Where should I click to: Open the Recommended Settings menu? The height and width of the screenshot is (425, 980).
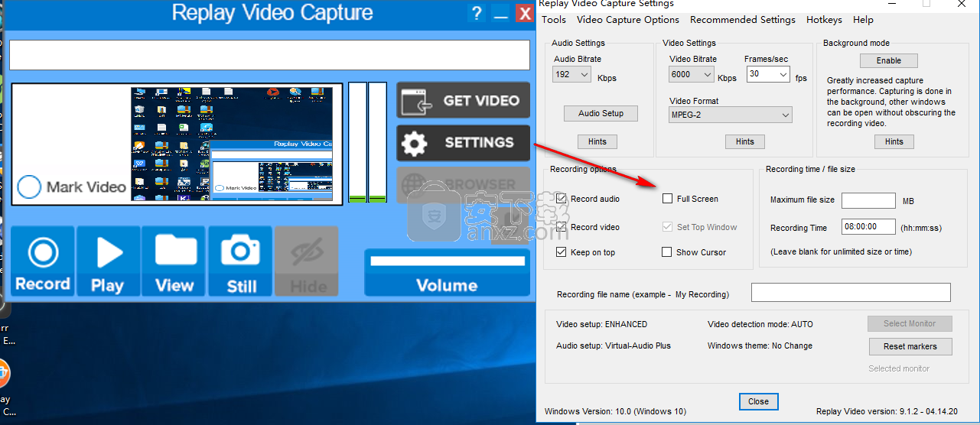pyautogui.click(x=743, y=20)
